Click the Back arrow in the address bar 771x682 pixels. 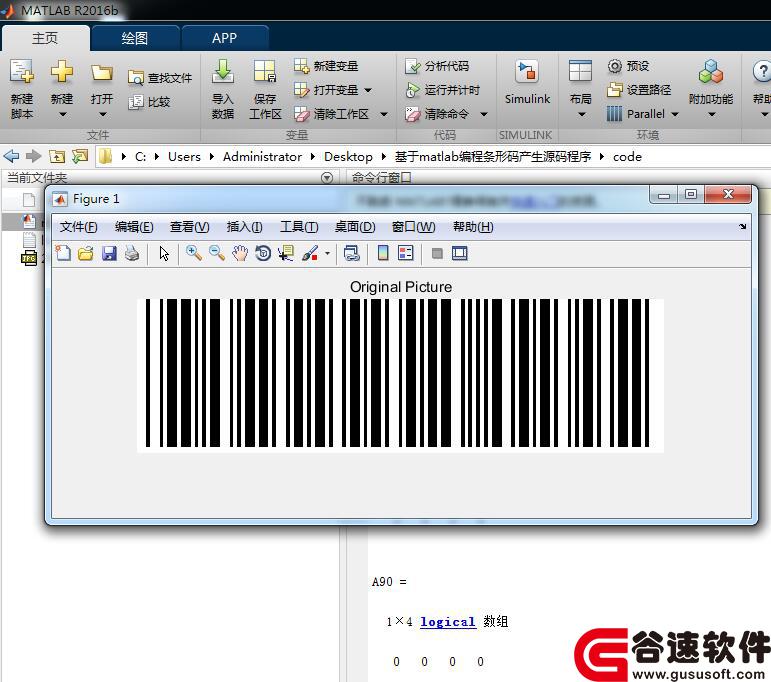[x=11, y=156]
